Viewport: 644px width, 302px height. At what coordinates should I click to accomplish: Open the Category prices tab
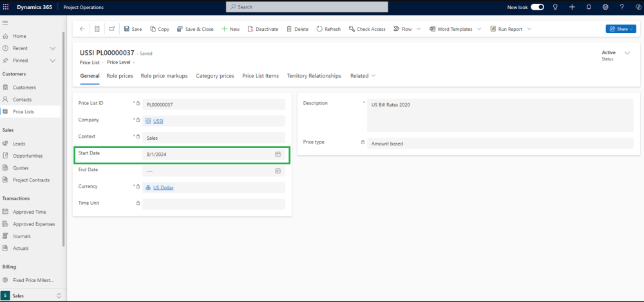[x=215, y=76]
